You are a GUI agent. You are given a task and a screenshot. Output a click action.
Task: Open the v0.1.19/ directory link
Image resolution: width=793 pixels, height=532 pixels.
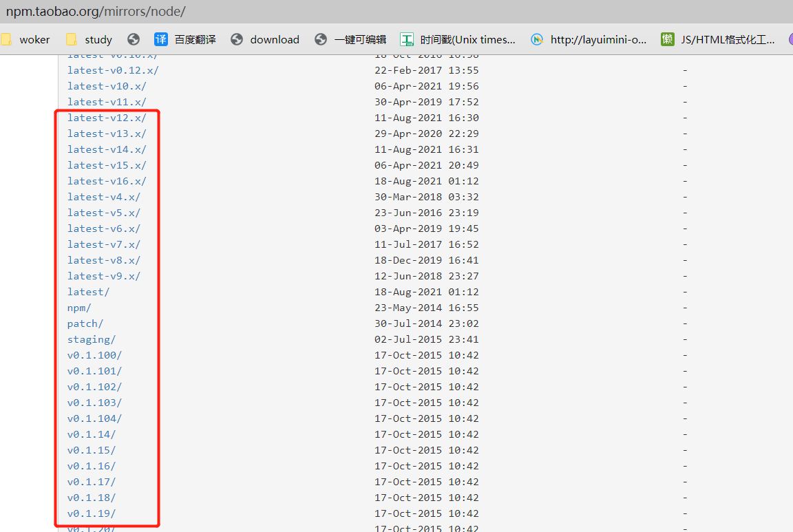point(92,513)
